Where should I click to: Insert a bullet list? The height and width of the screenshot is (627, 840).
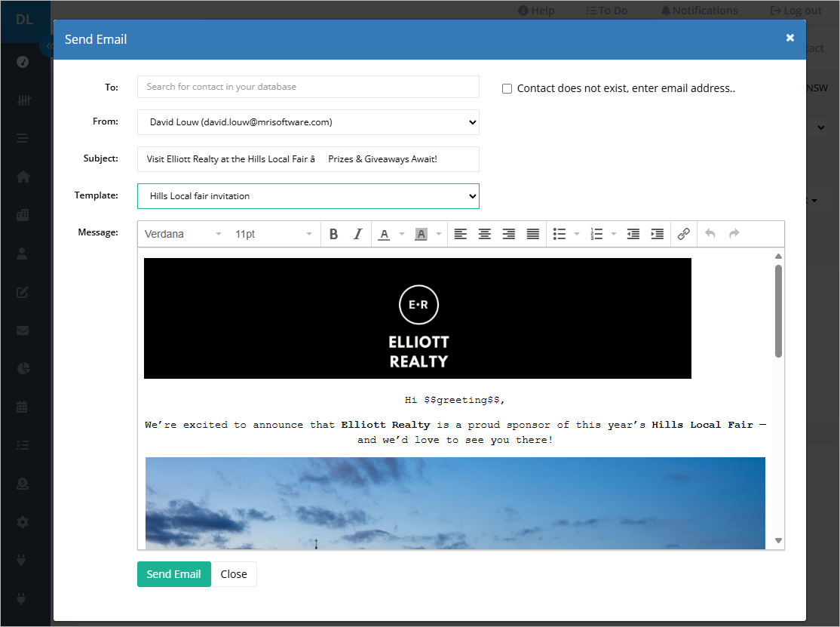(559, 234)
